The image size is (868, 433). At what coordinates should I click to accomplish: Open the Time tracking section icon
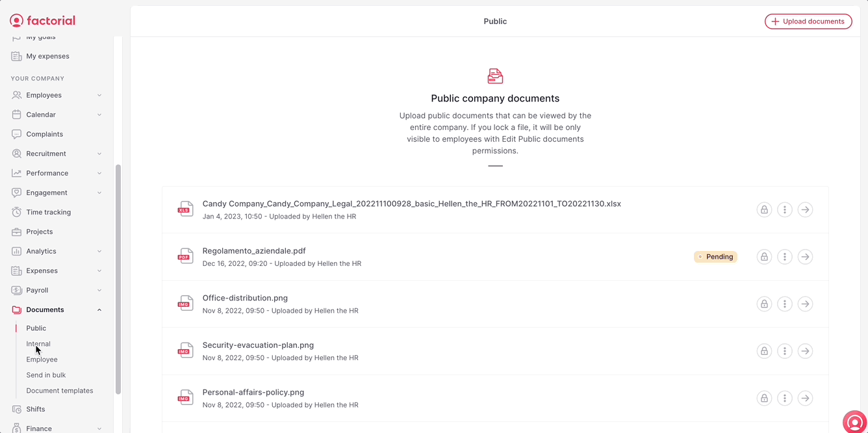[x=17, y=212]
